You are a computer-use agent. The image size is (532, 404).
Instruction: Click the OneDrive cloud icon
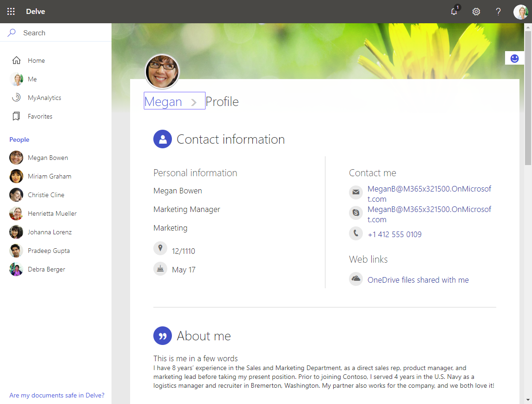click(x=355, y=279)
